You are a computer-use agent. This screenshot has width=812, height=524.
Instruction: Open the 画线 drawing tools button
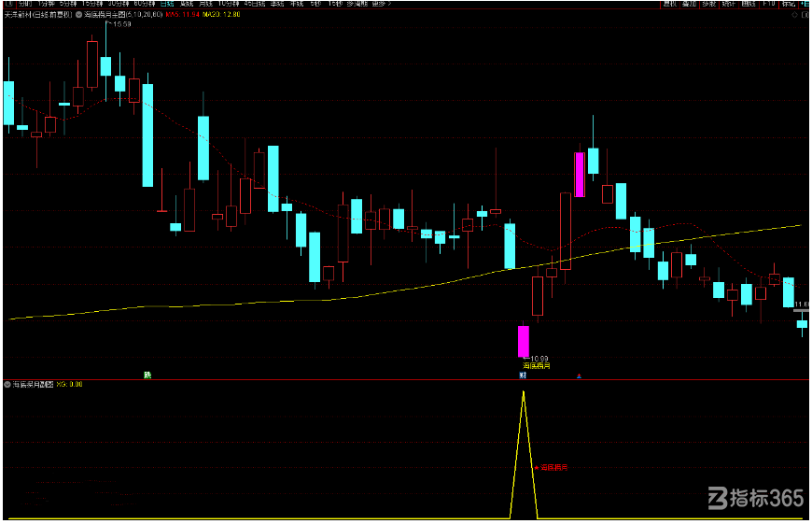point(749,4)
